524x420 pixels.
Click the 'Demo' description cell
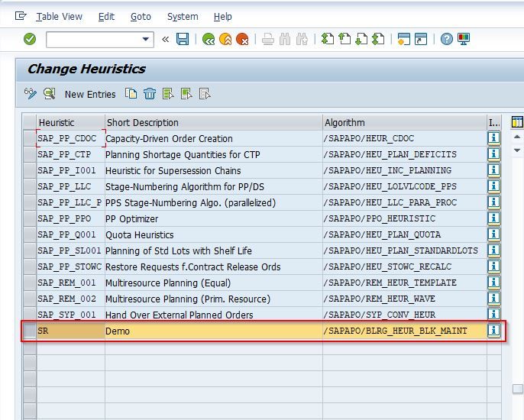214,331
